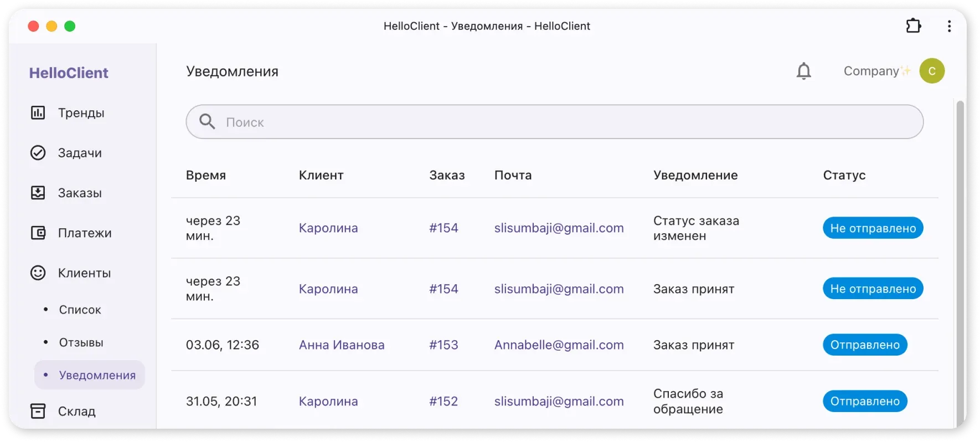Image resolution: width=980 pixels, height=442 pixels.
Task: Open the three-dot vertical menu
Action: (949, 26)
